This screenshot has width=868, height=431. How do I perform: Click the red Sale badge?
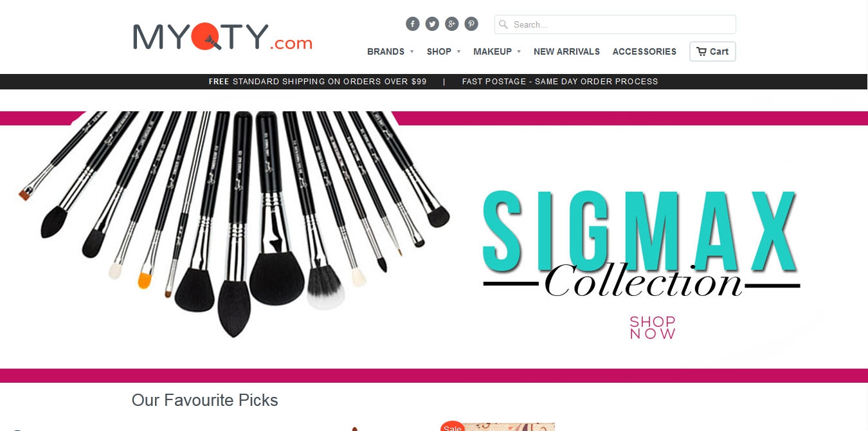coord(453,426)
